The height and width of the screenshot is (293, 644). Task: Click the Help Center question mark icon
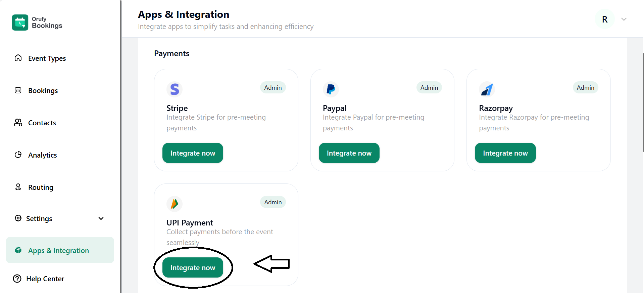(x=17, y=279)
